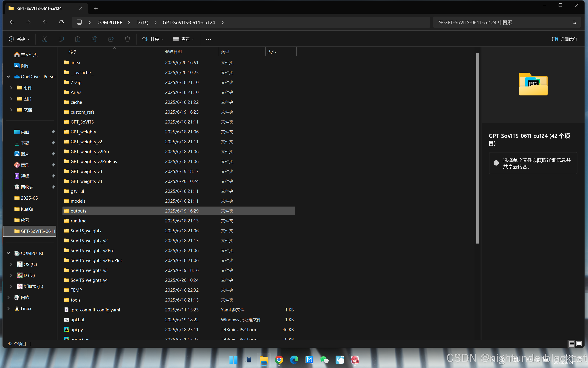This screenshot has width=588, height=368.
Task: Open WeChat from the taskbar
Action: tap(324, 360)
